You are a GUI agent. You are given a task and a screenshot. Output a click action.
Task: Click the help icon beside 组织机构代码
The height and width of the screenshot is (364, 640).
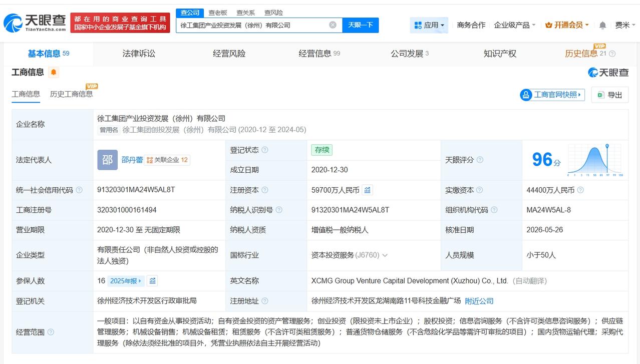[494, 210]
